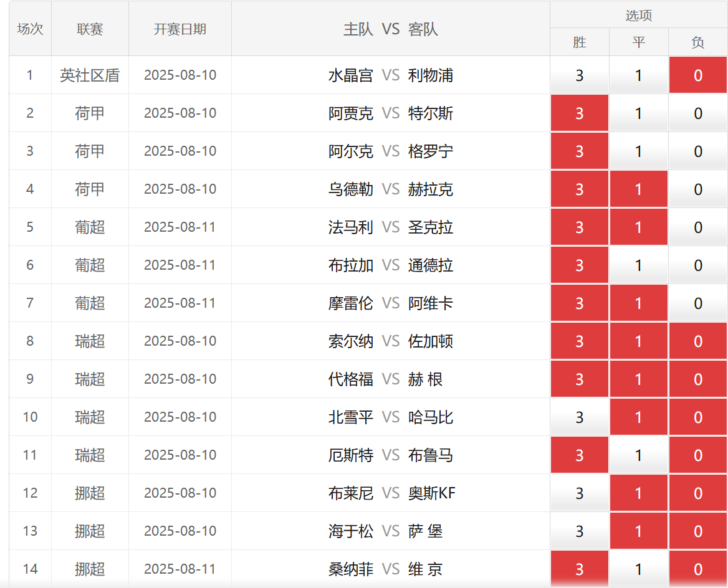
Task: Select 平 1 for 阿贾克 VS 特尔斯
Action: click(x=638, y=113)
